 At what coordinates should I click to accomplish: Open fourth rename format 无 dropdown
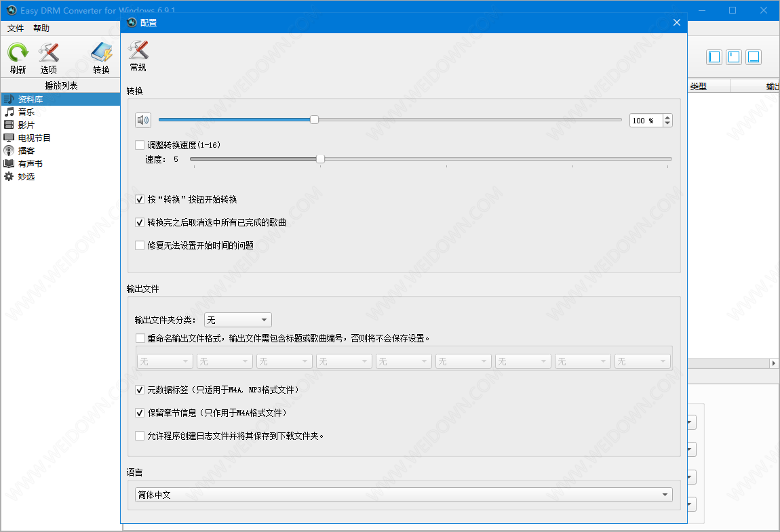tap(345, 361)
